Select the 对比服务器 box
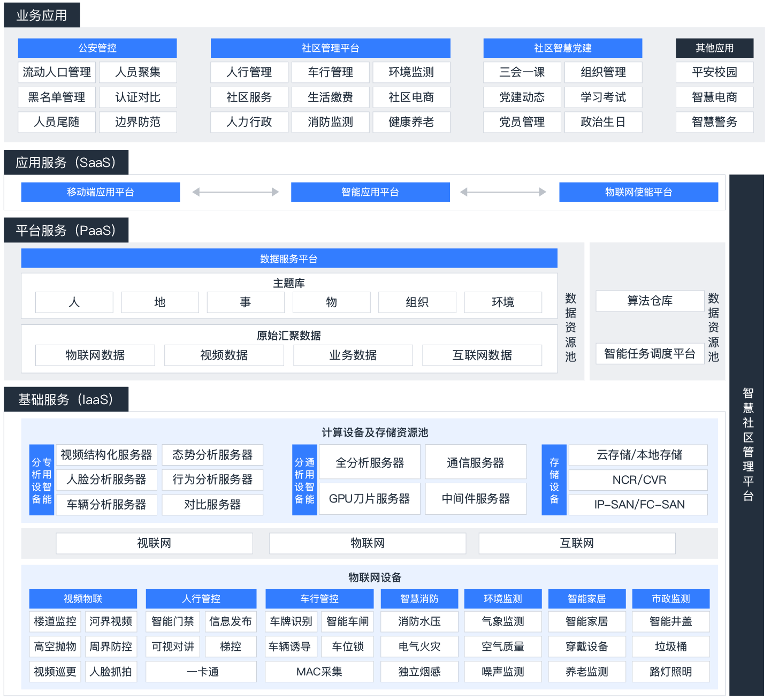 [x=213, y=505]
